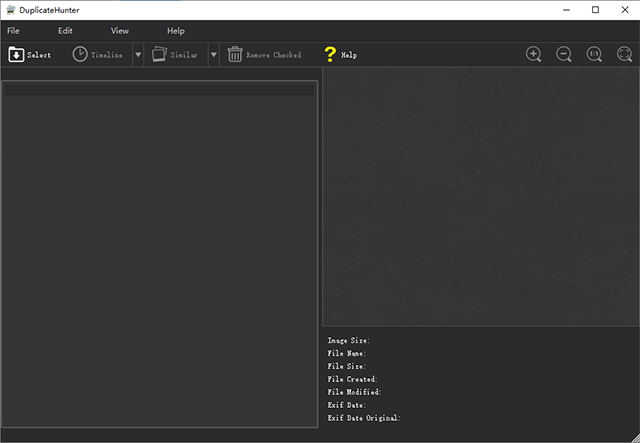Open the Edit menu
Viewport: 640px width, 443px height.
65,31
